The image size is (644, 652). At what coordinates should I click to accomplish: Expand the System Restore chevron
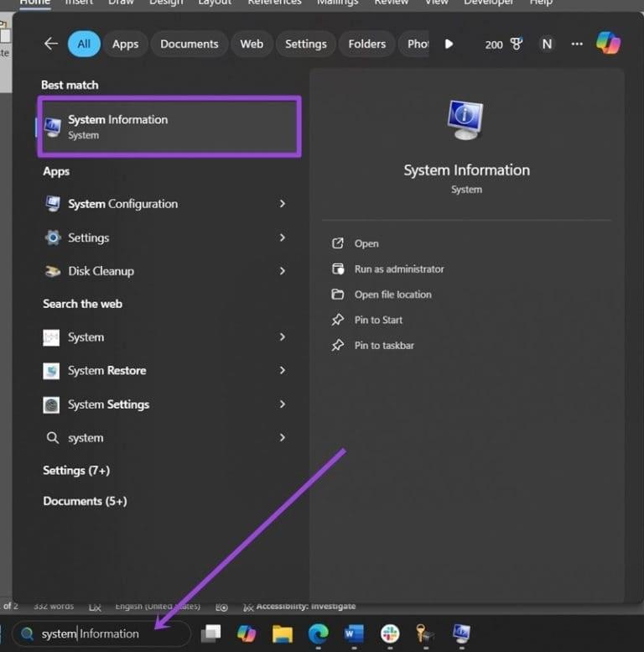pos(283,370)
